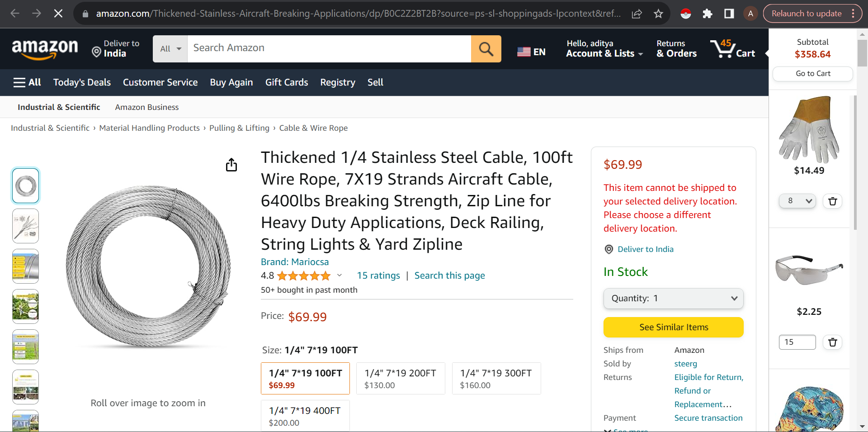Go to Gift Cards navigation item

click(x=287, y=82)
